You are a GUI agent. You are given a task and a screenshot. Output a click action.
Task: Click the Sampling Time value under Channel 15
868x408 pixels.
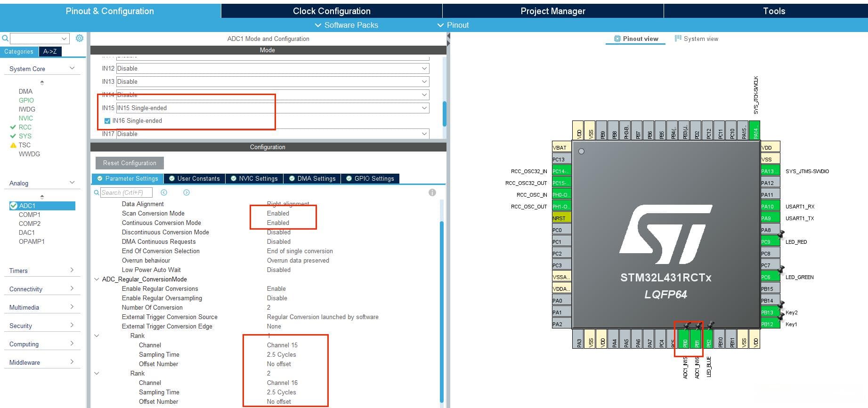(x=282, y=354)
